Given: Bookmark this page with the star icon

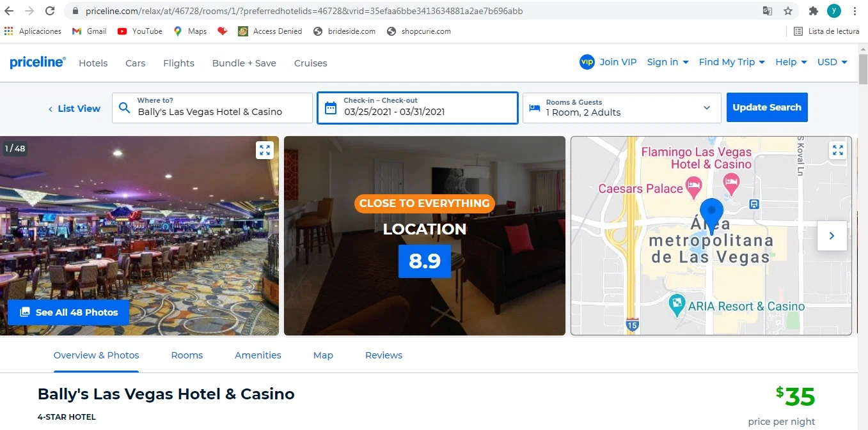Looking at the screenshot, I should [788, 11].
